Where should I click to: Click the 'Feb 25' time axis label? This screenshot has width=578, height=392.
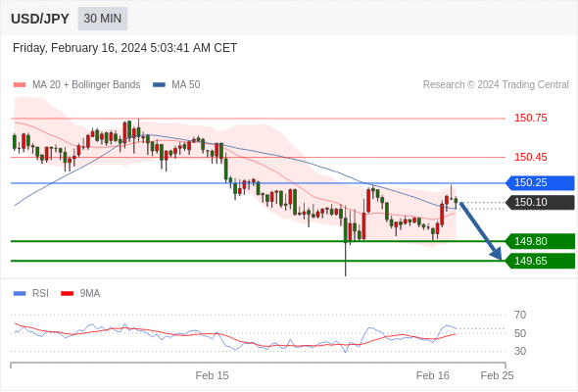point(497,375)
